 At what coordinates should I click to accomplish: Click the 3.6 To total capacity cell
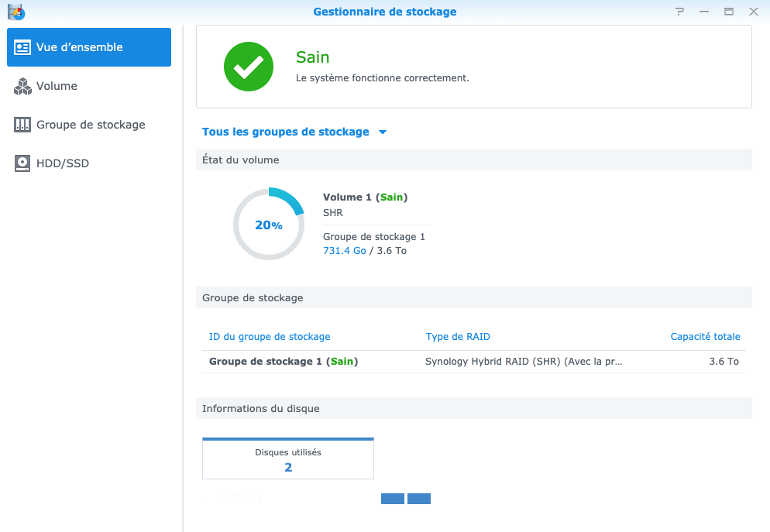(x=724, y=362)
